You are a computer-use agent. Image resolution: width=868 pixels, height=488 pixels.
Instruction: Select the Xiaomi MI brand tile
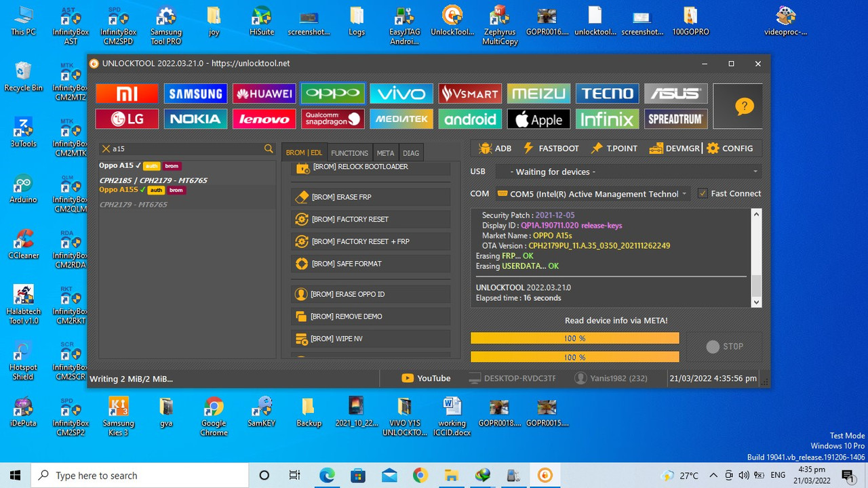(127, 94)
